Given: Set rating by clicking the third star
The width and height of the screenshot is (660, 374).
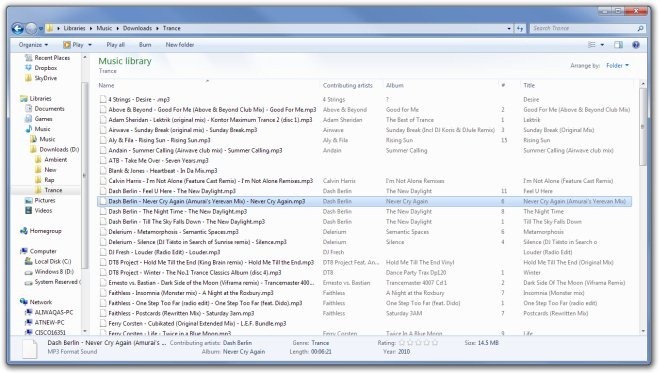Looking at the screenshot, I should [418, 343].
